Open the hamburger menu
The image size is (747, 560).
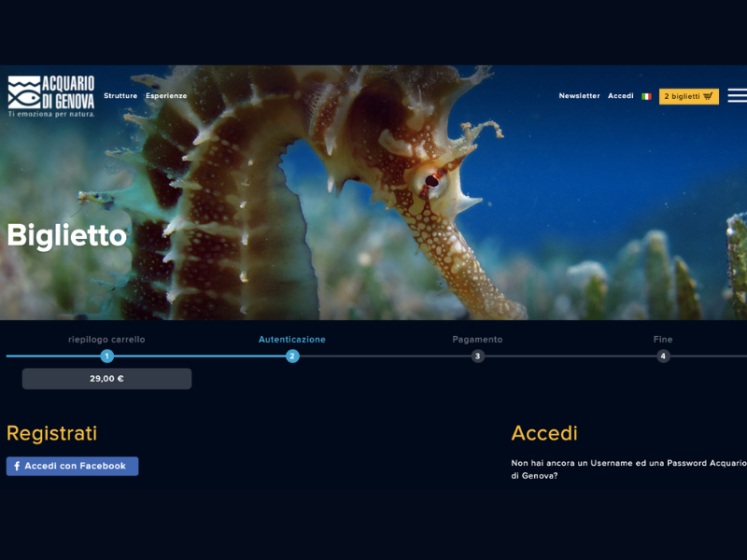click(737, 95)
